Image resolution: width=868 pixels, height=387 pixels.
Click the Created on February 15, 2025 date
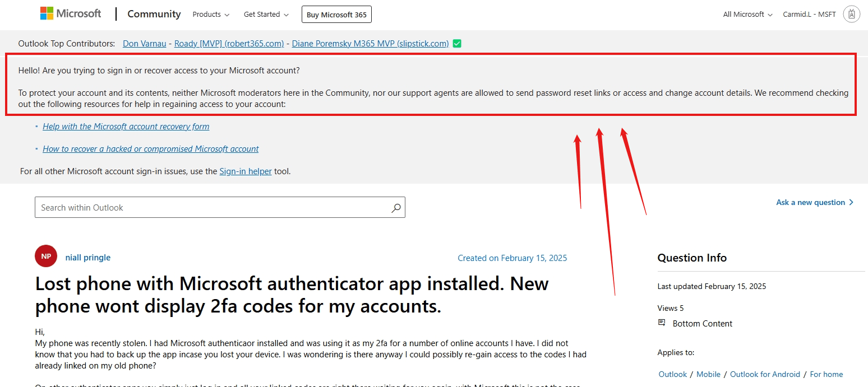point(513,258)
